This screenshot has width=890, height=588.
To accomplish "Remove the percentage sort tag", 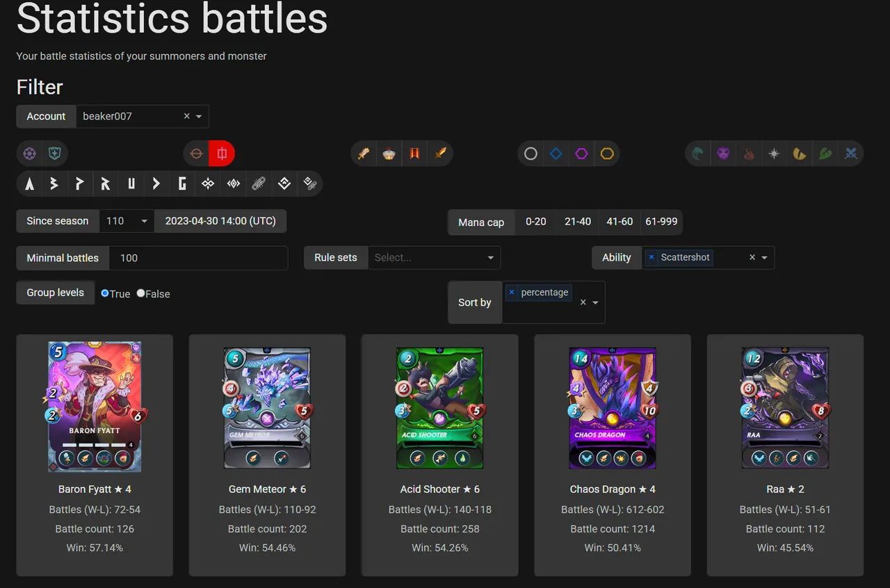I will coord(512,293).
